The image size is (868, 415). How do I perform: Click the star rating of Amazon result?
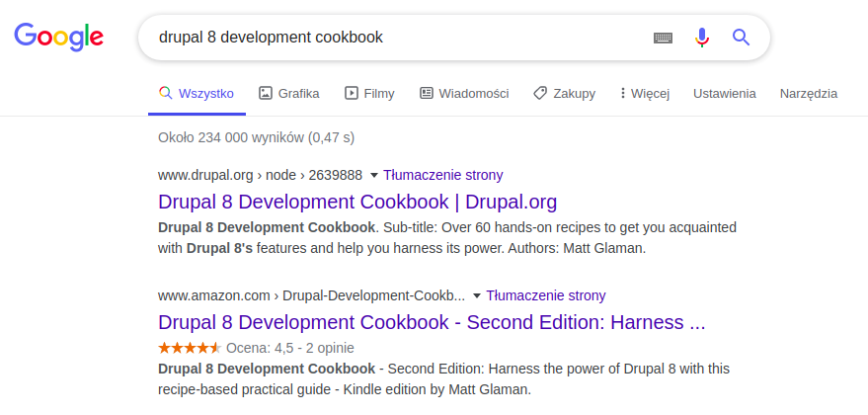pyautogui.click(x=190, y=348)
